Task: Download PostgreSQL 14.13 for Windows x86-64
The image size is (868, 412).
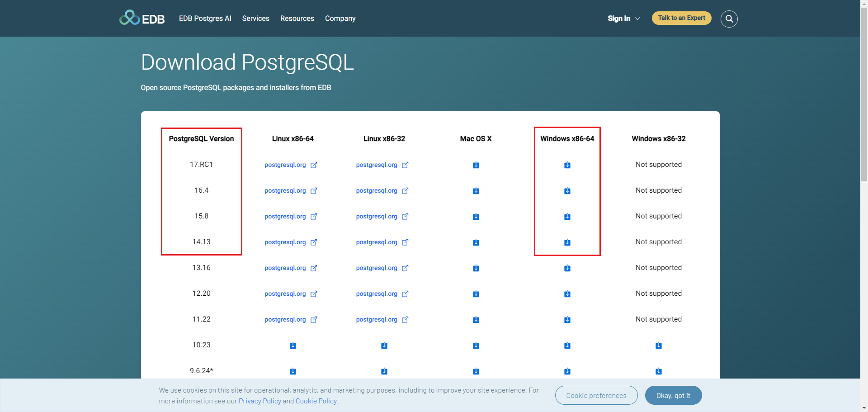Action: click(567, 242)
